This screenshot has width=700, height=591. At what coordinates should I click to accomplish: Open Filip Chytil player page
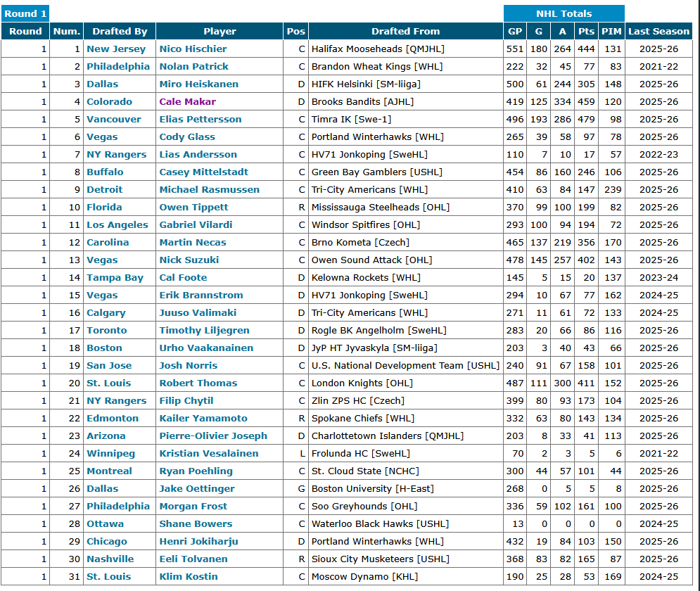pos(186,400)
